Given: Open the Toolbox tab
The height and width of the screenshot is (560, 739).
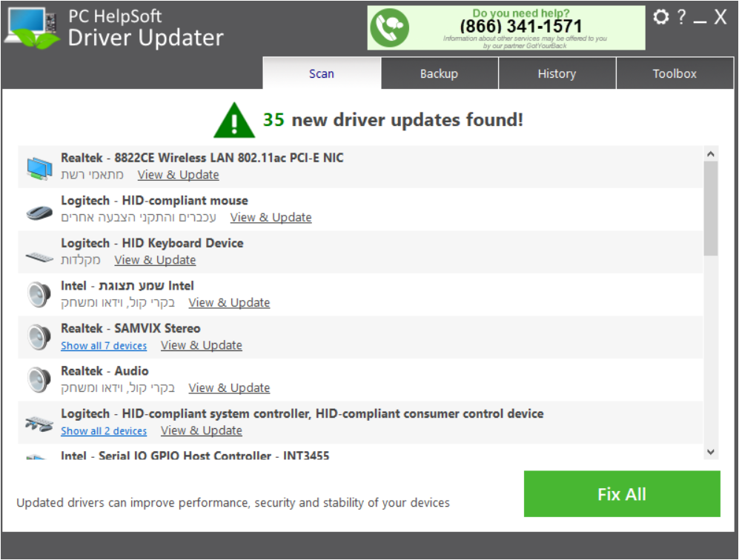Looking at the screenshot, I should pyautogui.click(x=675, y=73).
